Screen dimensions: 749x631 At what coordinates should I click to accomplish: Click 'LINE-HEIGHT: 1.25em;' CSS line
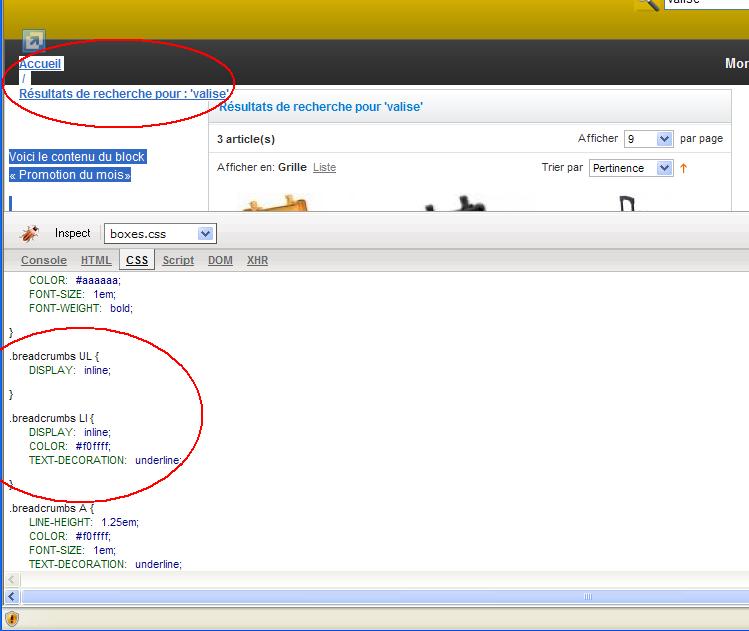84,523
